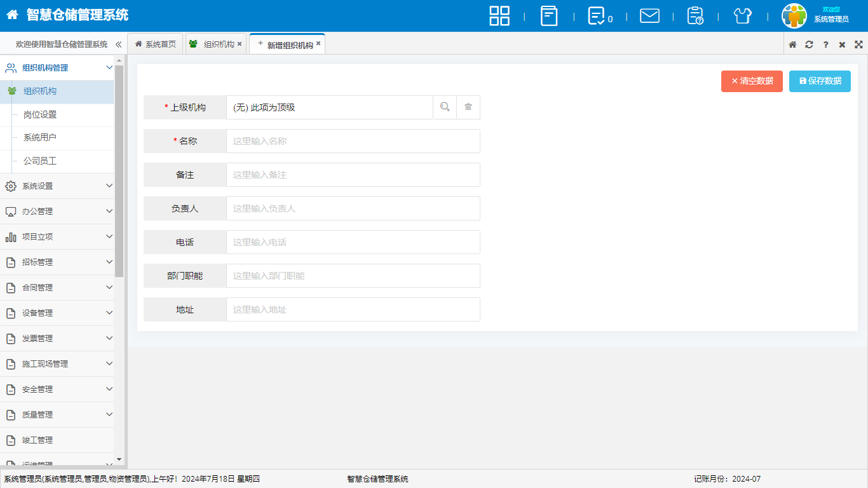Viewport: 868px width, 488px height.
Task: Expand the 合同管理 menu section
Action: pos(57,288)
